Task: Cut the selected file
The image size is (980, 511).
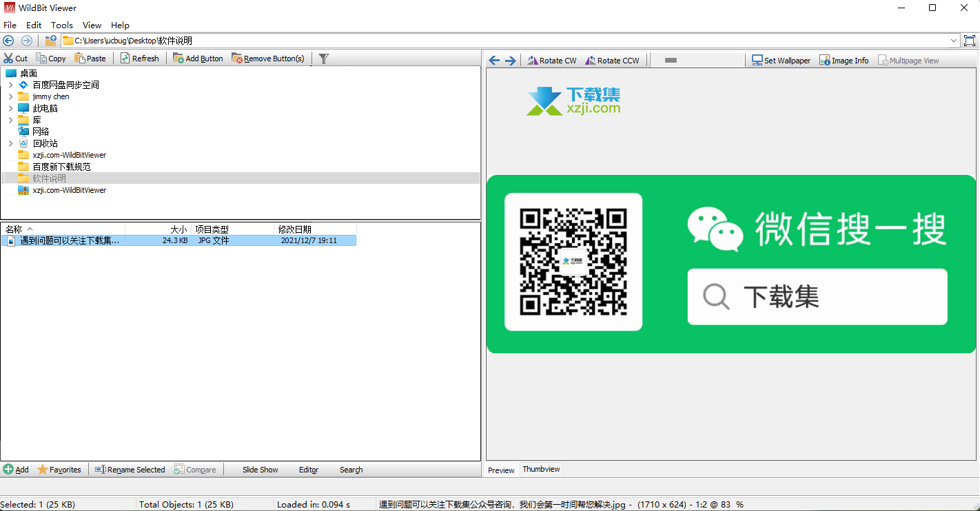Action: pos(16,59)
